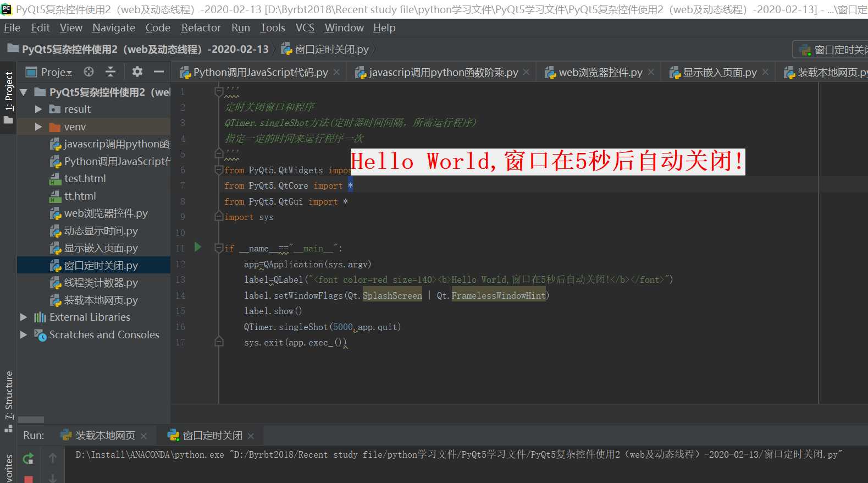Close Python调用JavaScript代码.py editor tab
The image size is (868, 483).
point(336,72)
